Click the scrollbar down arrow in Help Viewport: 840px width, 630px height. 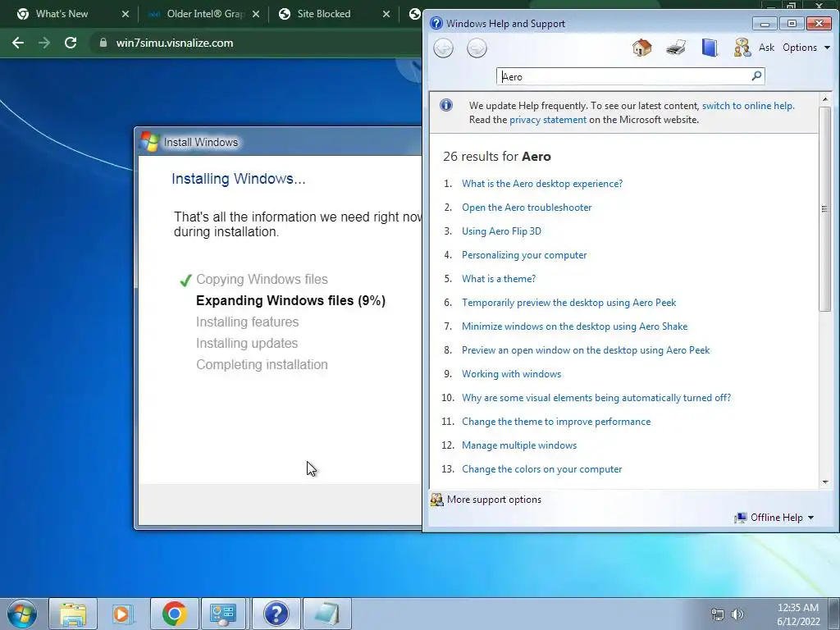click(825, 482)
